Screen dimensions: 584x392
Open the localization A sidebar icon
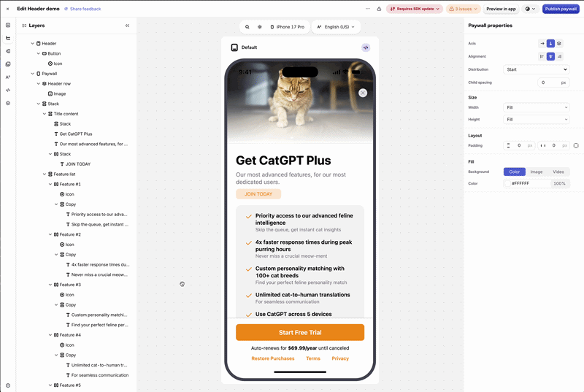point(8,77)
